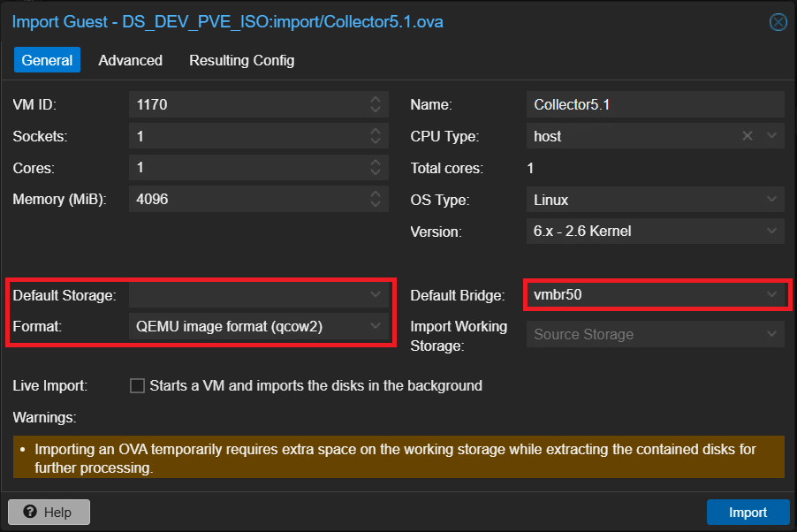Image resolution: width=797 pixels, height=532 pixels.
Task: Enable the Live Import checkbox
Action: 137,385
